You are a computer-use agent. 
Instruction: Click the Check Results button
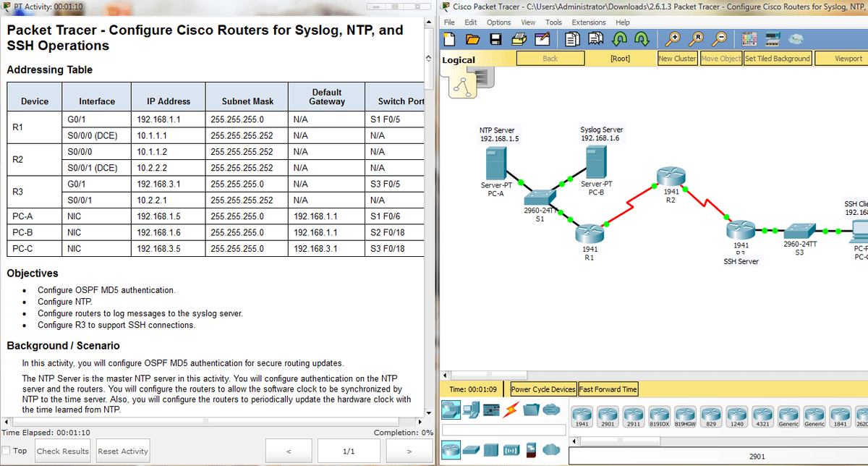pos(62,450)
